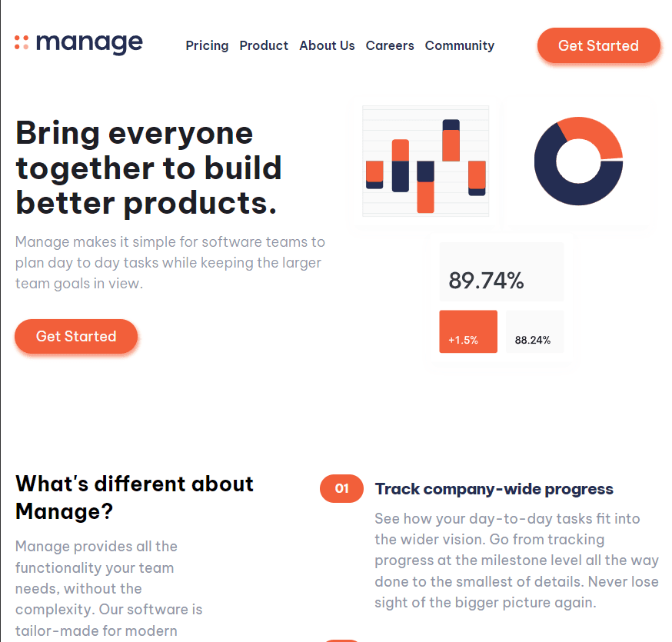Image resolution: width=672 pixels, height=642 pixels.
Task: Open the Product menu item
Action: tap(264, 45)
